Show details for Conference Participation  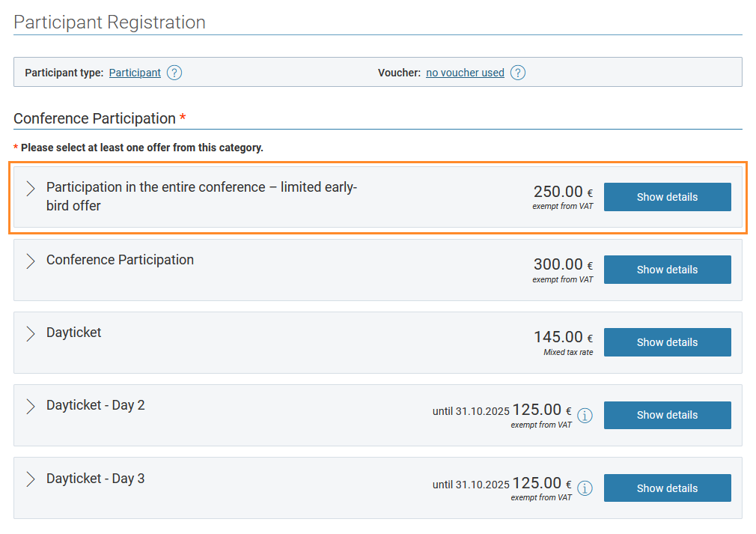667,269
